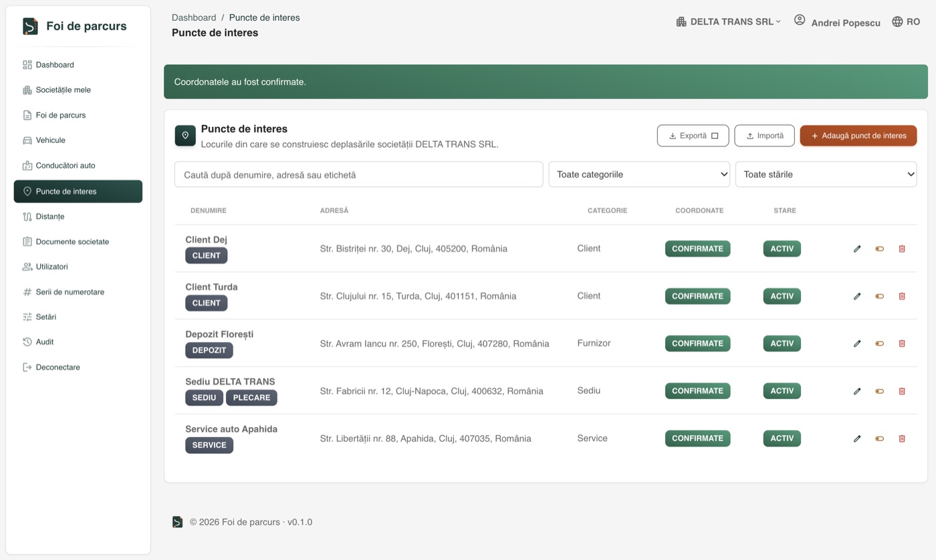The height and width of the screenshot is (560, 936).
Task: Expand the DELTA TRANS SRL company selector
Action: [729, 21]
